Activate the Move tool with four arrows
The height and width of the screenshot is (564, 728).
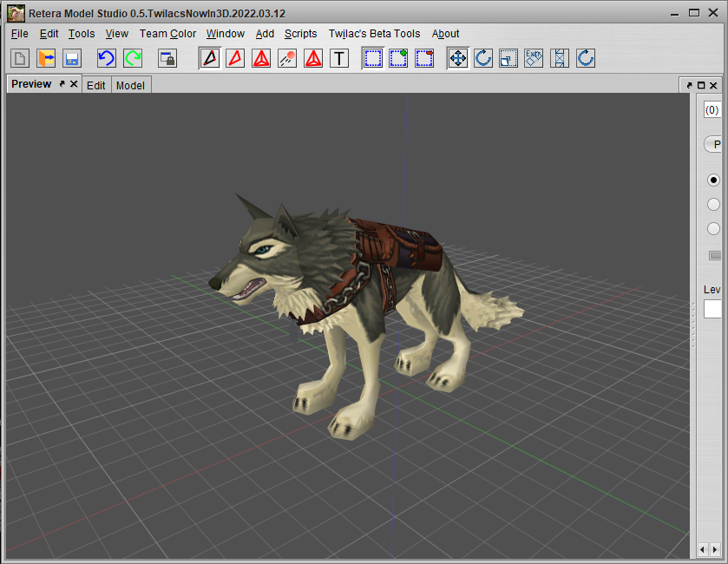pos(458,58)
